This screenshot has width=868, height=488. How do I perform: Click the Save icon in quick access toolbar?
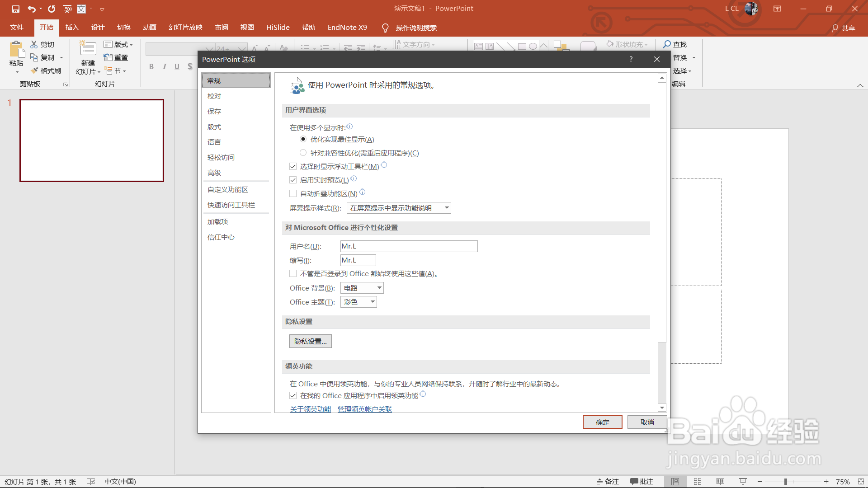click(16, 9)
